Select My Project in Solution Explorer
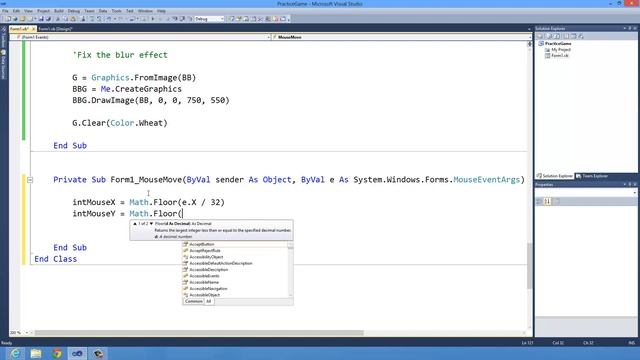The height and width of the screenshot is (360, 640). pyautogui.click(x=561, y=50)
